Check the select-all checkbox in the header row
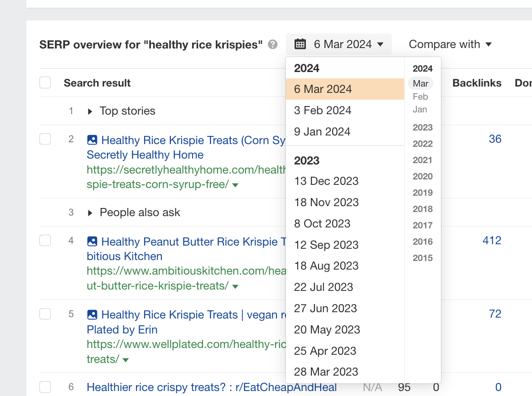 pos(45,82)
